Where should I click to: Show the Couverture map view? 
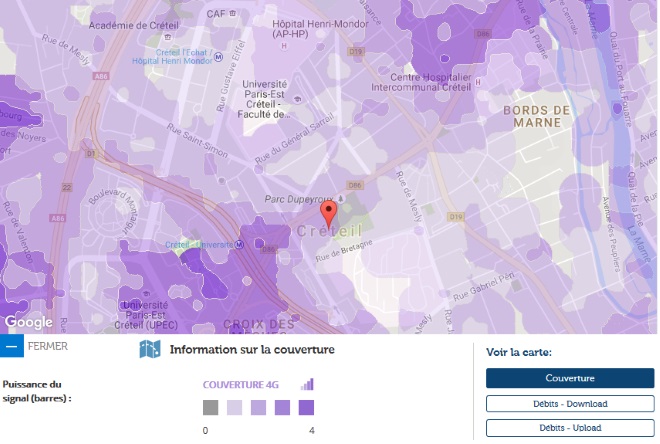tap(569, 378)
